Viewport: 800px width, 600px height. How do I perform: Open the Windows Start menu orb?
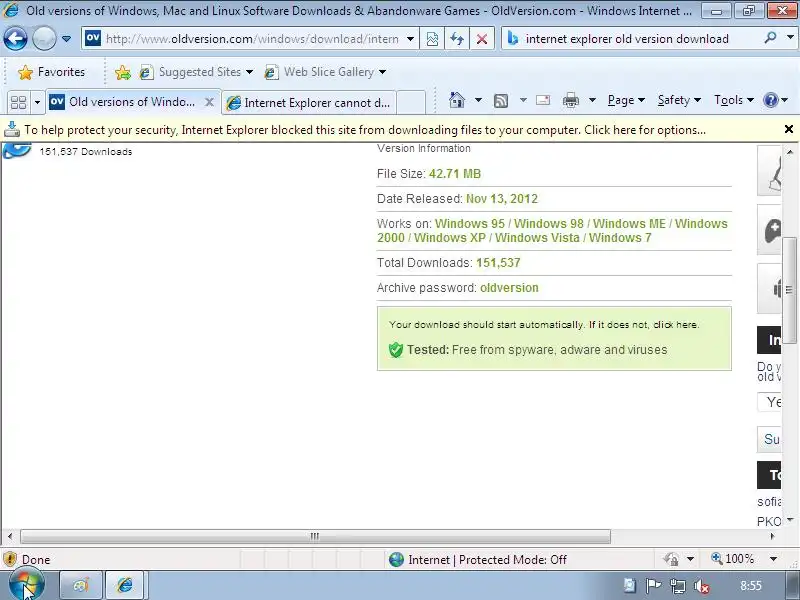pyautogui.click(x=26, y=585)
